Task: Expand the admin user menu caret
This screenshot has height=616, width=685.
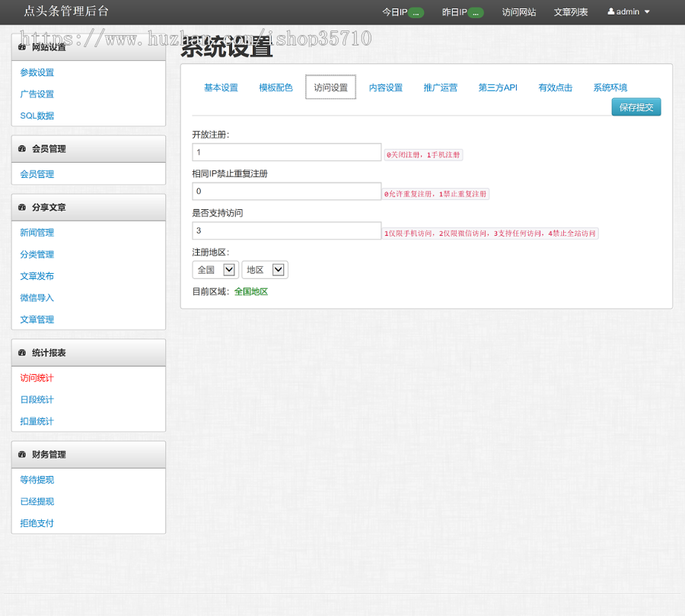Action: click(647, 12)
